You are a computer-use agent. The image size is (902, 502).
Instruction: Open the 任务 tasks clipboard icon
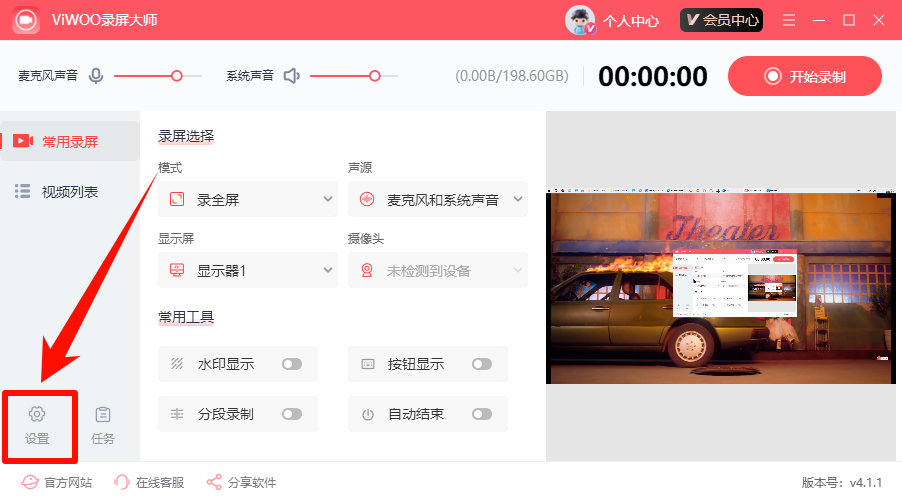pos(103,414)
